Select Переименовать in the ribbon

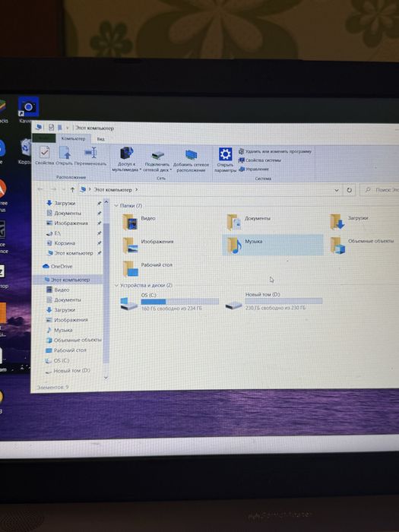90,156
